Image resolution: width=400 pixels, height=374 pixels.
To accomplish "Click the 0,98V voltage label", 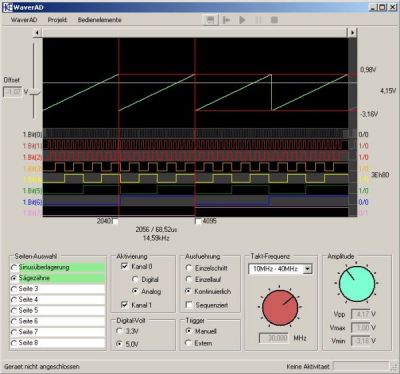I will point(368,70).
